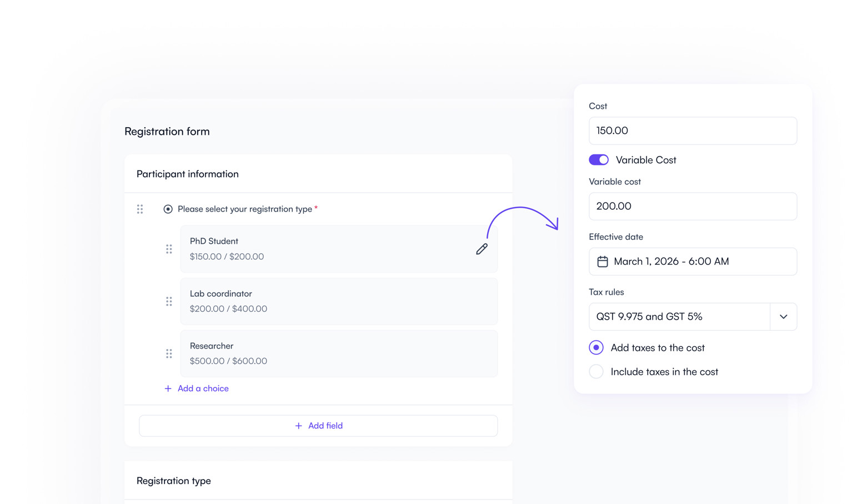
Task: Select the Researcher choice card
Action: pos(338,354)
